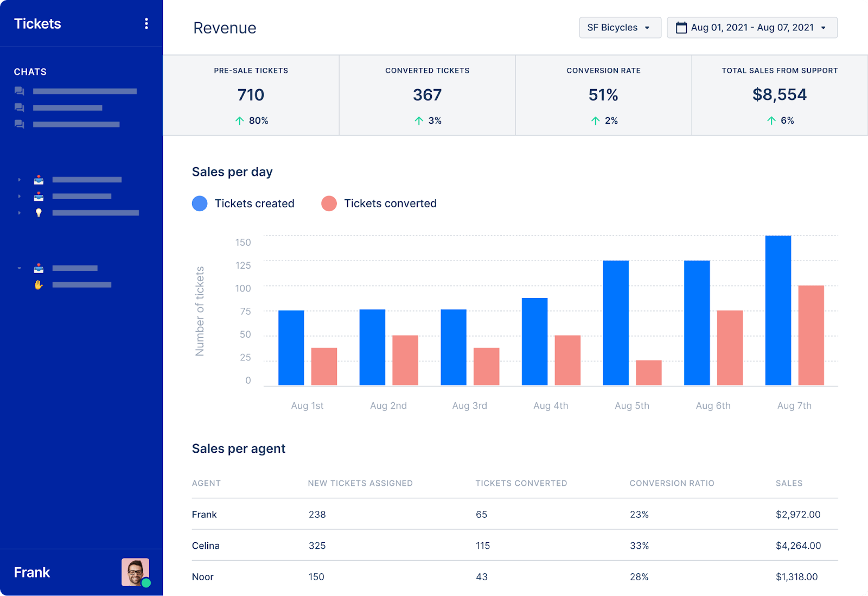Click the third chat message icon
This screenshot has width=868, height=596.
pyautogui.click(x=20, y=124)
